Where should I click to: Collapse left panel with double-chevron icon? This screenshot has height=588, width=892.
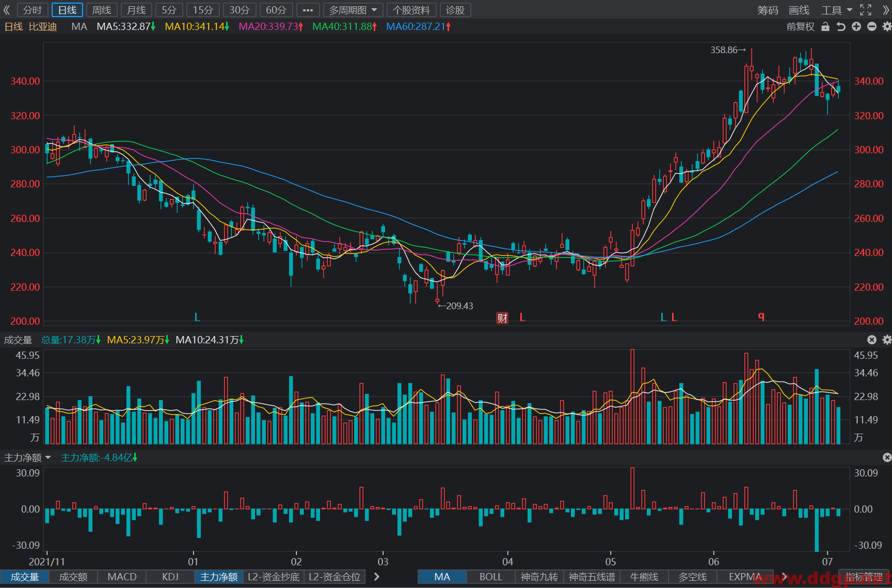click(7, 10)
